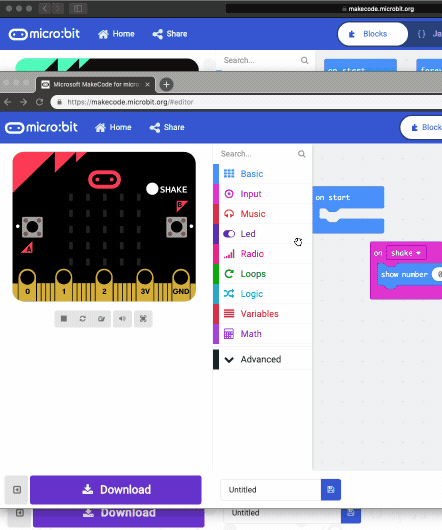Click the micro:bit face logo on the simulator board
The width and height of the screenshot is (442, 530).
click(104, 179)
